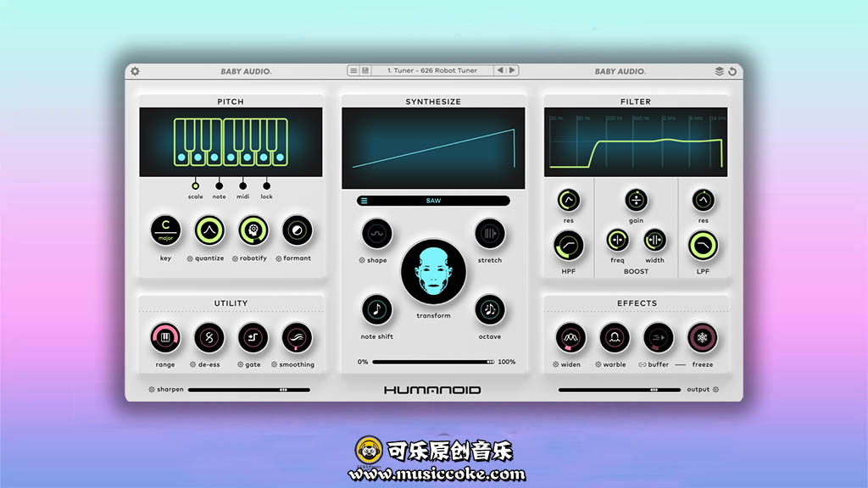This screenshot has width=868, height=488.
Task: Click the saw waveform display
Action: 433,148
